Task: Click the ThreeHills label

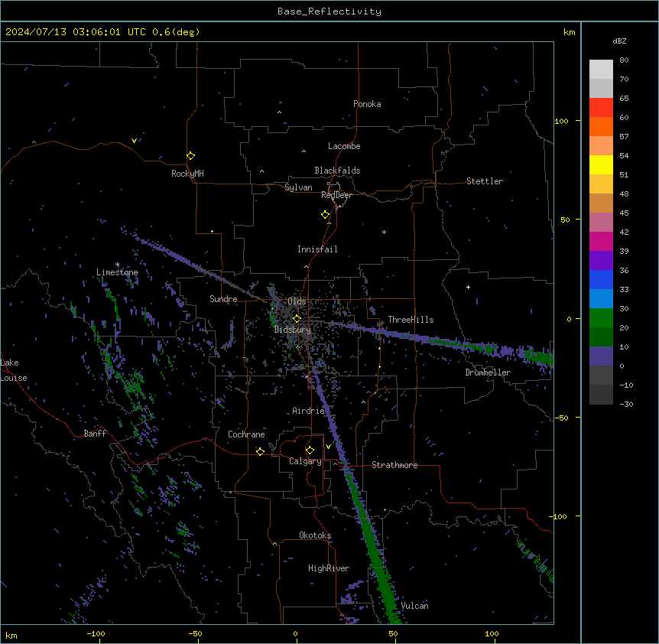Action: coord(411,320)
